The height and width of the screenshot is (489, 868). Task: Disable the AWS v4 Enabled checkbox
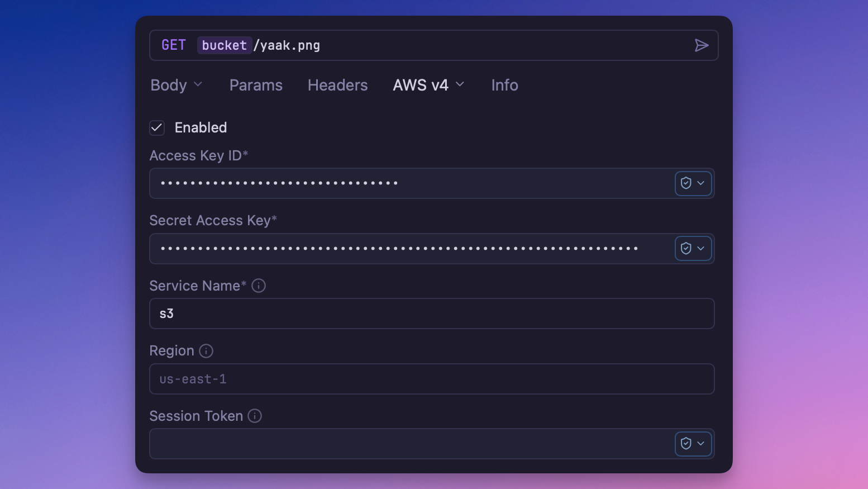click(x=157, y=127)
